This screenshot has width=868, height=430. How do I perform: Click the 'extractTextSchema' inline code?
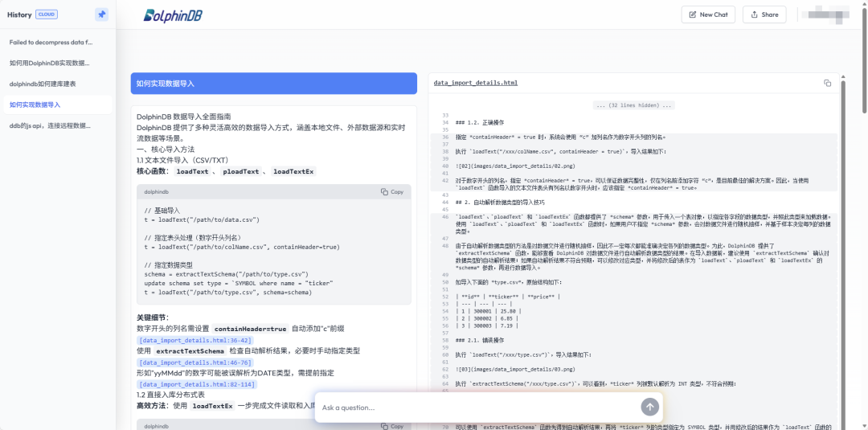190,351
